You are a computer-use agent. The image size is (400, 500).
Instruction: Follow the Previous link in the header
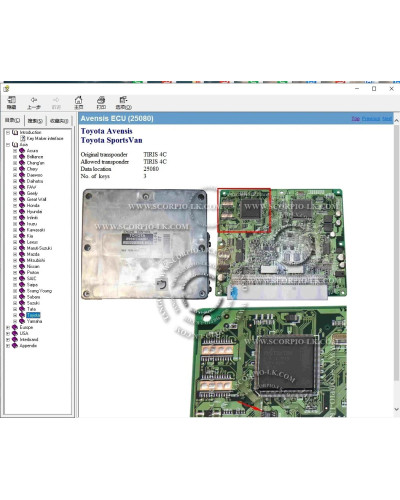tap(371, 119)
